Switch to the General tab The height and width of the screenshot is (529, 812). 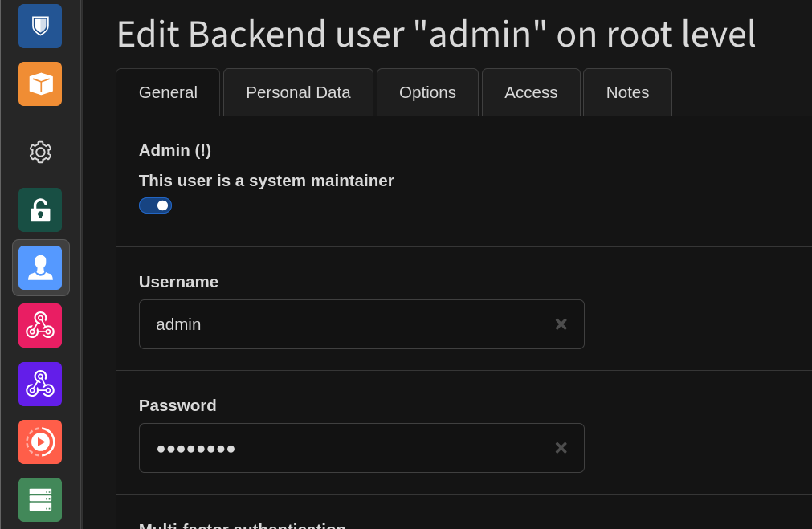click(168, 92)
